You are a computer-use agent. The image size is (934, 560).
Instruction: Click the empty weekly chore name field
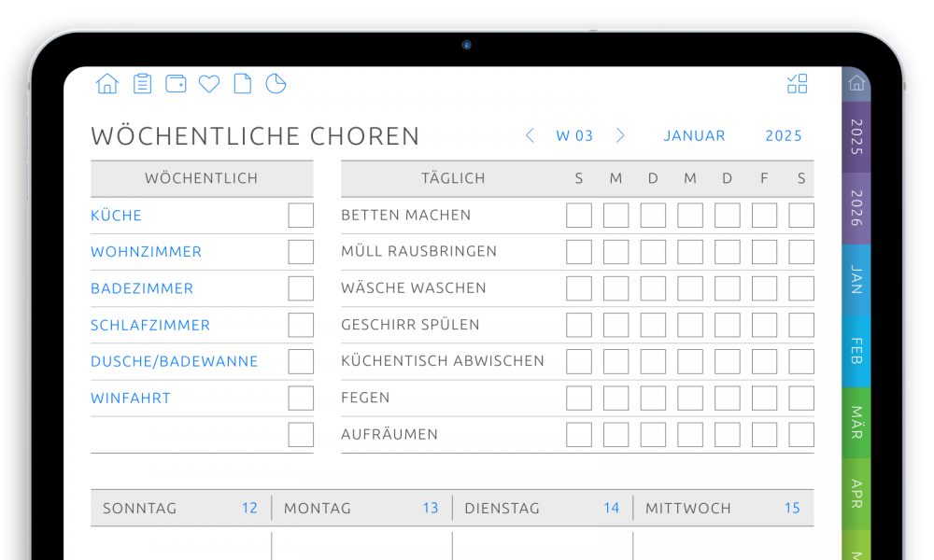tap(187, 435)
